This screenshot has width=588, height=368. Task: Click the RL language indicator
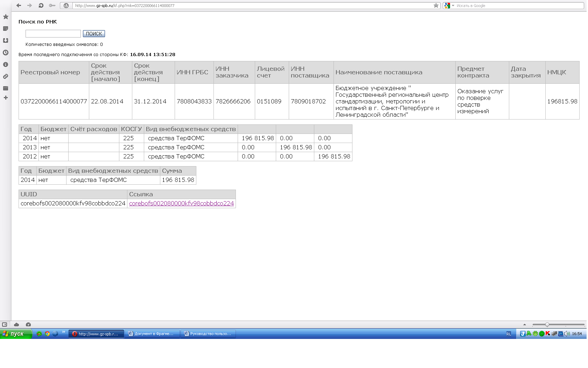509,334
